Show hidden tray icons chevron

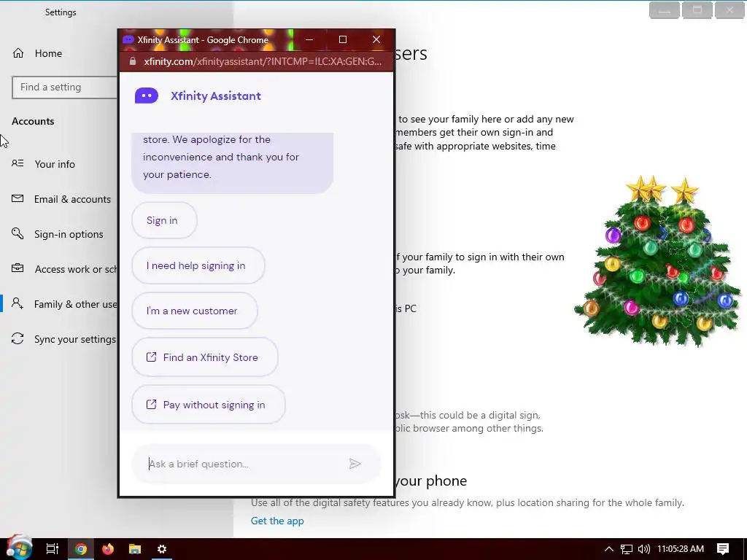609,549
